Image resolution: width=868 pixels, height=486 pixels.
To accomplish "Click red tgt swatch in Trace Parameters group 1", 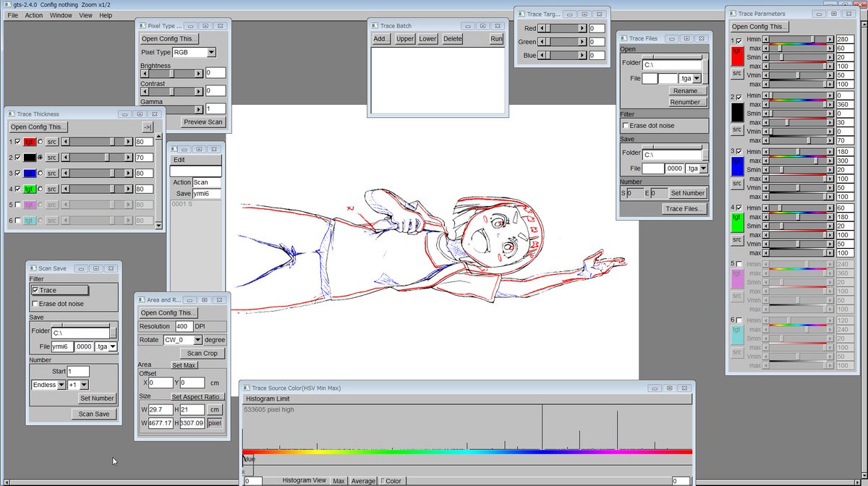I will pyautogui.click(x=737, y=55).
